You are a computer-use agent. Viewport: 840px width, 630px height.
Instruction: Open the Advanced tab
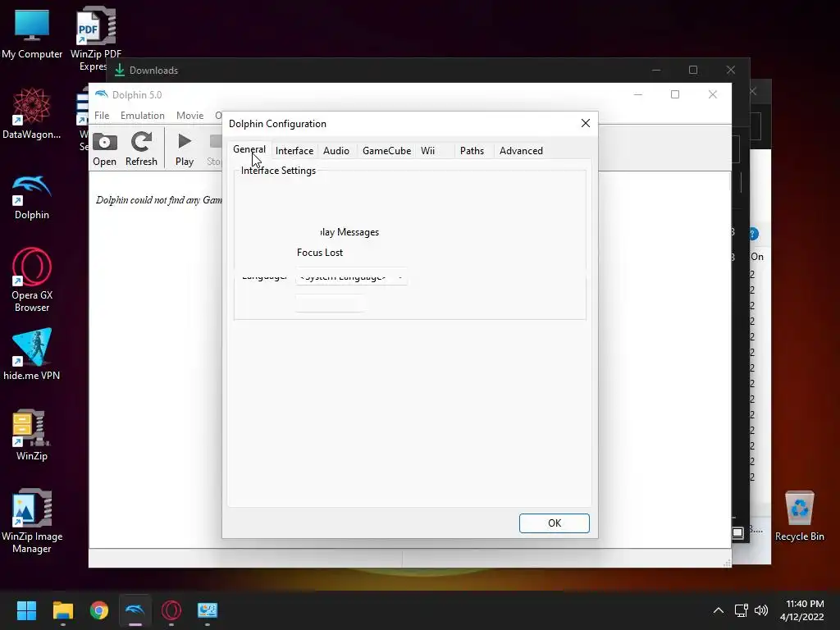point(521,151)
